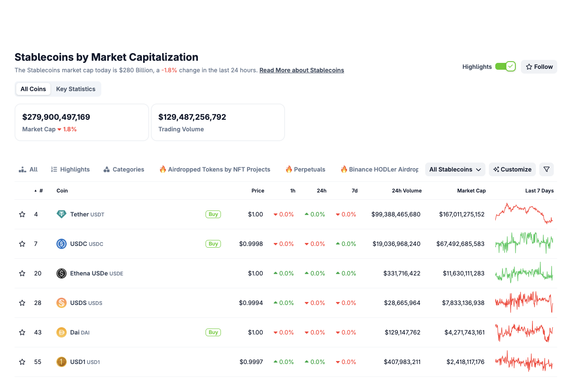Sort by Market Cap column header
Viewport: 588px width, 379px height.
[x=471, y=191]
